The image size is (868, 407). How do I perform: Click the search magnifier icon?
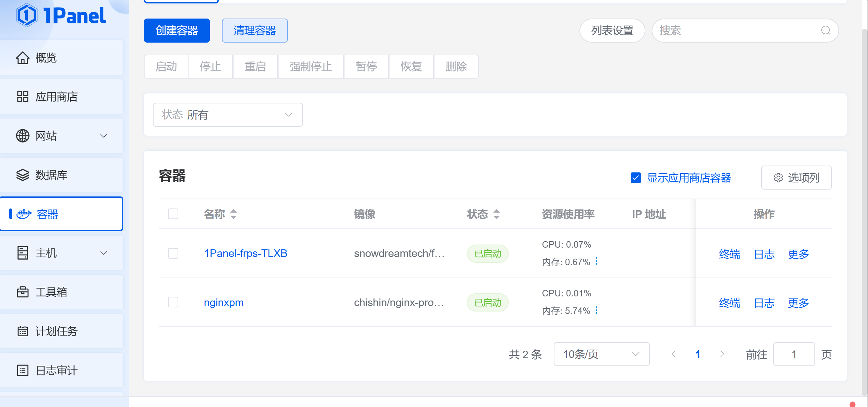click(825, 31)
